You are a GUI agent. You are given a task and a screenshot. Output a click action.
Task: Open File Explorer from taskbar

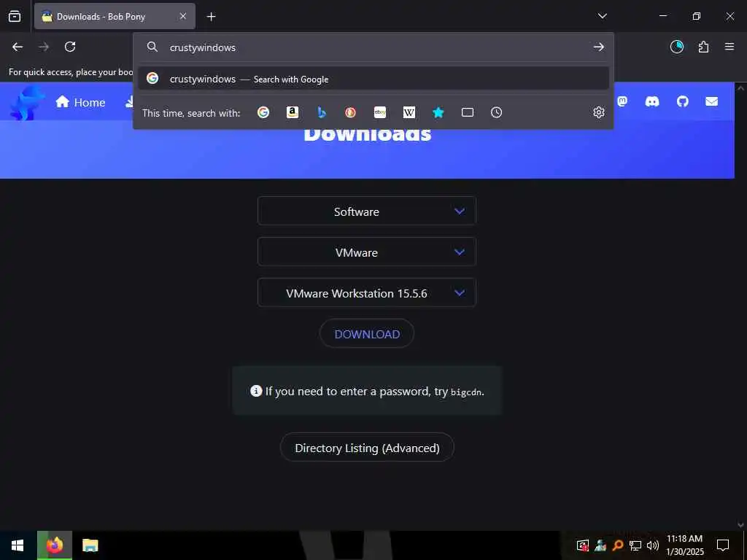tap(90, 545)
